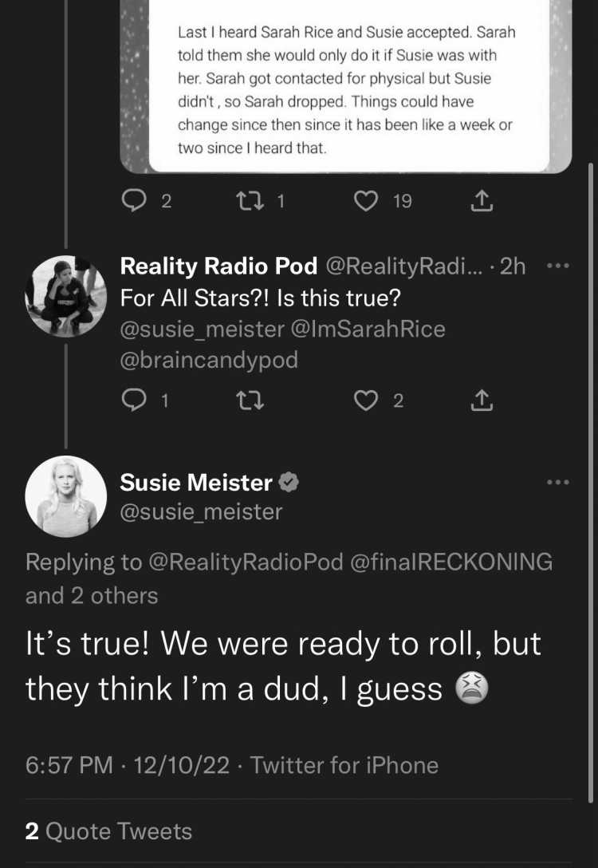Retweet the top tweet with 1 retweet
The width and height of the screenshot is (598, 868).
click(x=250, y=202)
